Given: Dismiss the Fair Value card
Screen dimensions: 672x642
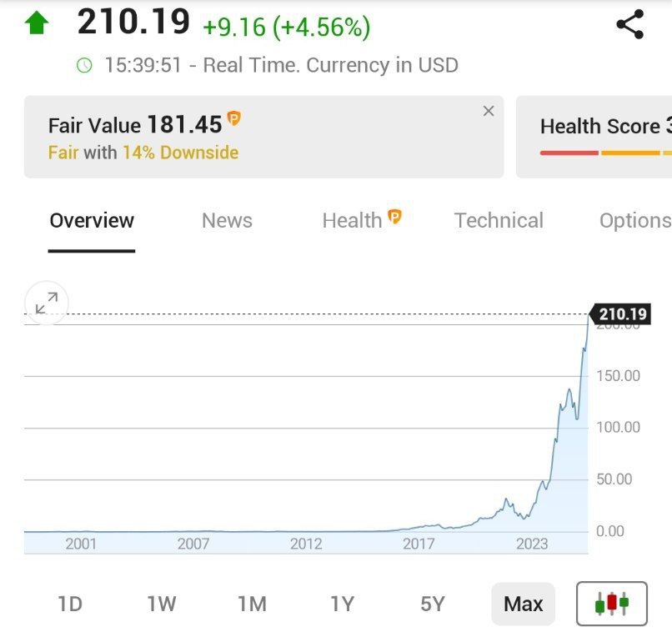Looking at the screenshot, I should tap(489, 110).
